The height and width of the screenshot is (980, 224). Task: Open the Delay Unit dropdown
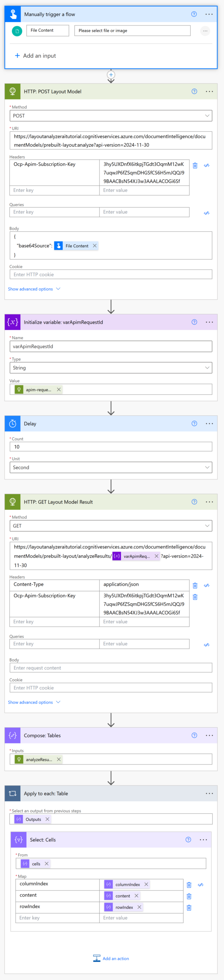[111, 467]
